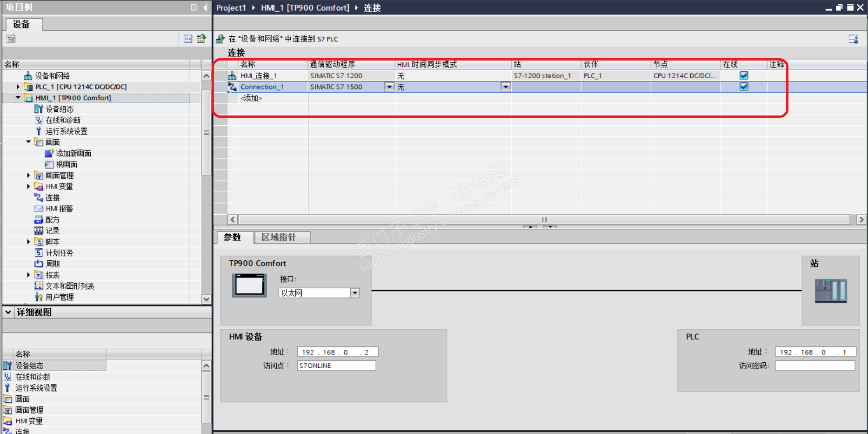Click the 添加新画面 star icon
This screenshot has width=868, height=434.
point(49,153)
